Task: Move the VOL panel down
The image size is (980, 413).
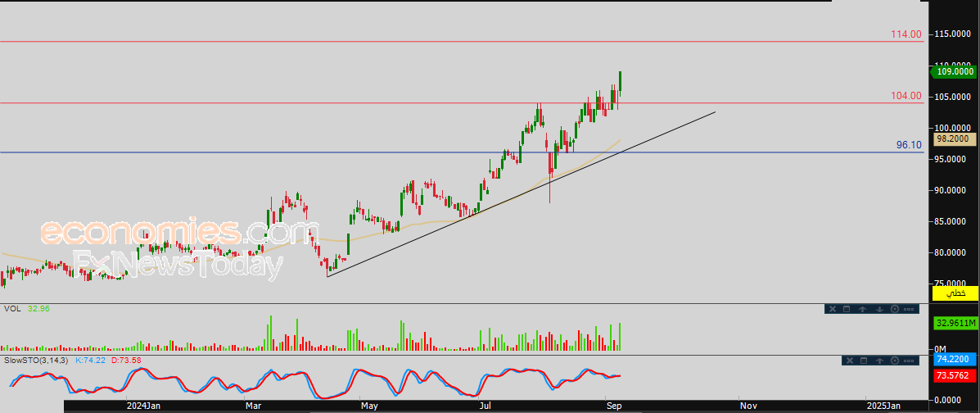Action: click(879, 308)
